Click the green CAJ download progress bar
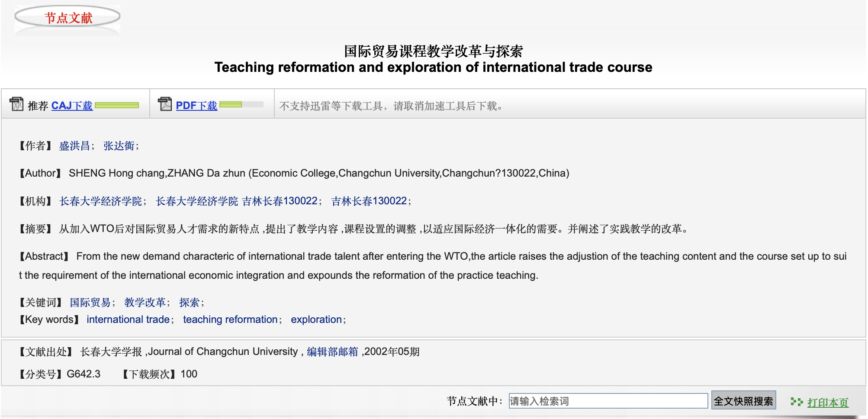Screen dimensions: 868x419 [117, 105]
